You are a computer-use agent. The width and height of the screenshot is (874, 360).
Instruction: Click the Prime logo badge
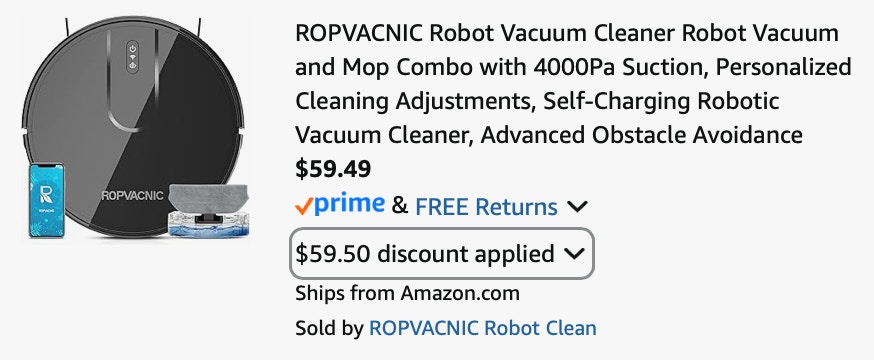pos(340,205)
